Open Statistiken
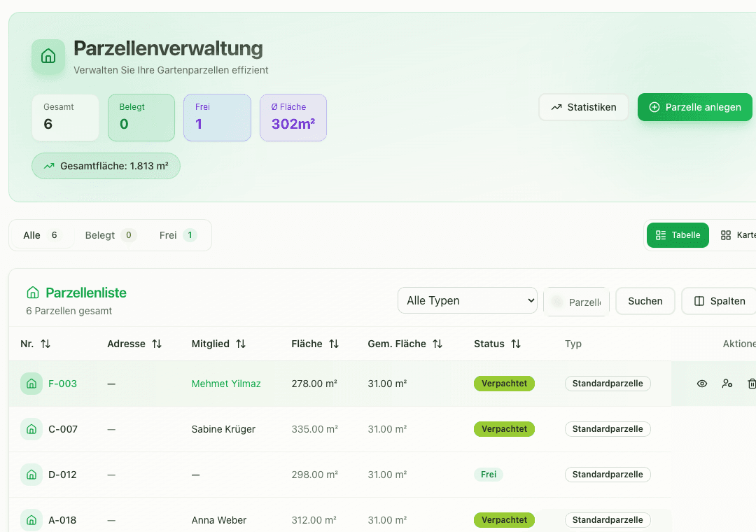The width and height of the screenshot is (756, 532). tap(583, 107)
